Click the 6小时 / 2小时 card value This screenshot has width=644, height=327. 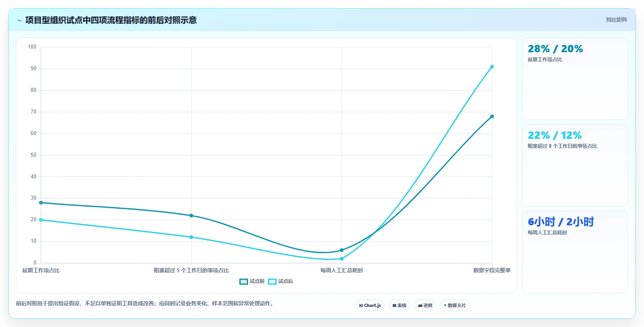[561, 222]
